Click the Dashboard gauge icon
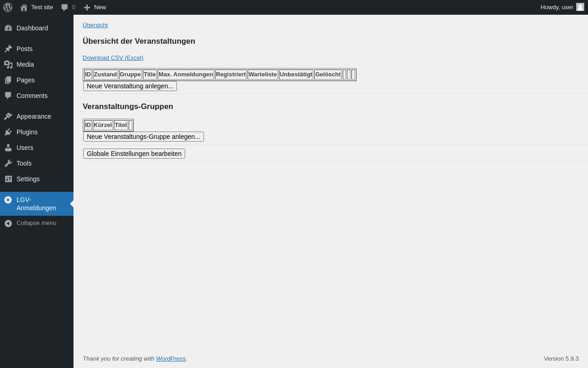This screenshot has width=588, height=368. pos(8,28)
